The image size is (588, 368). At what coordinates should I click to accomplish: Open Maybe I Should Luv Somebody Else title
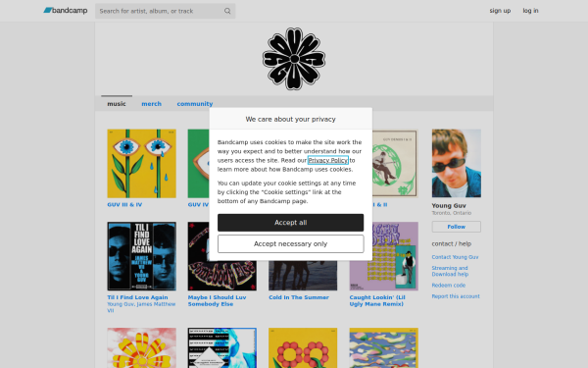(218, 301)
